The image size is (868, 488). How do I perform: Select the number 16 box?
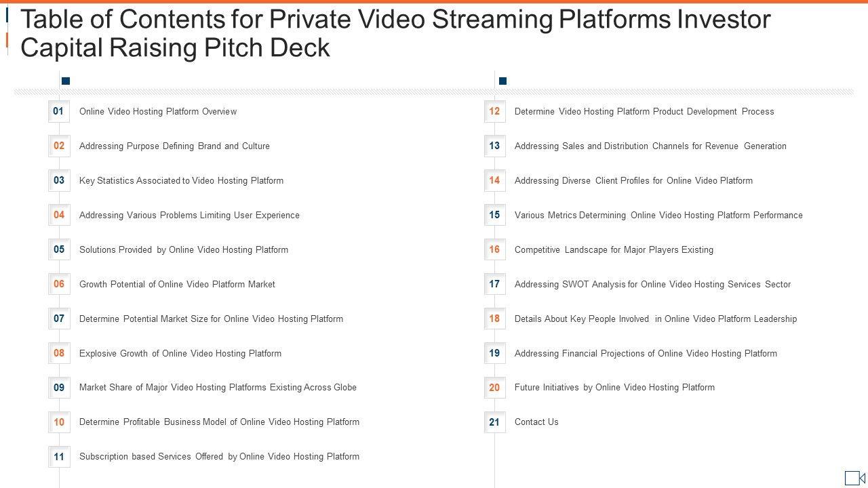click(494, 249)
